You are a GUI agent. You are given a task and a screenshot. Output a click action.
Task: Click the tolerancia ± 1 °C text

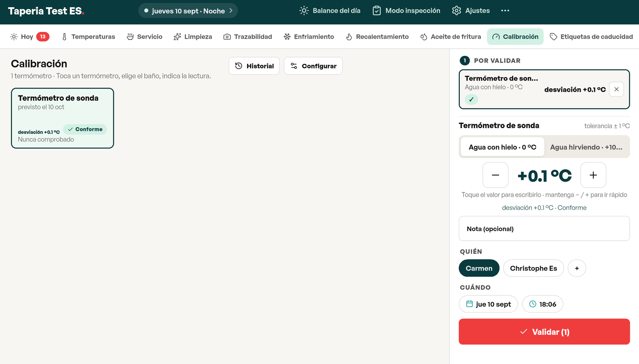pyautogui.click(x=607, y=126)
